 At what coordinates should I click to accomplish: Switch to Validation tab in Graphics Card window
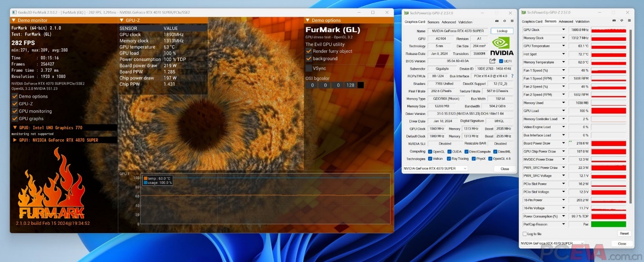[465, 22]
